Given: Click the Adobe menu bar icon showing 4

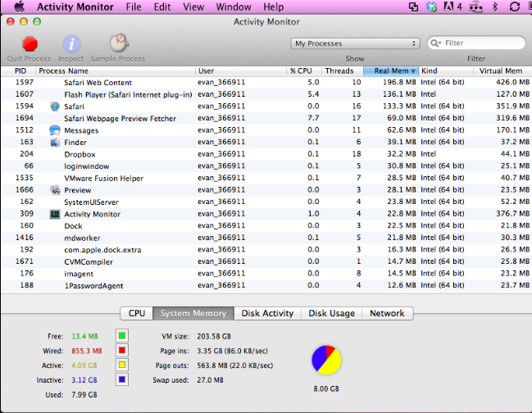Looking at the screenshot, I should point(452,7).
